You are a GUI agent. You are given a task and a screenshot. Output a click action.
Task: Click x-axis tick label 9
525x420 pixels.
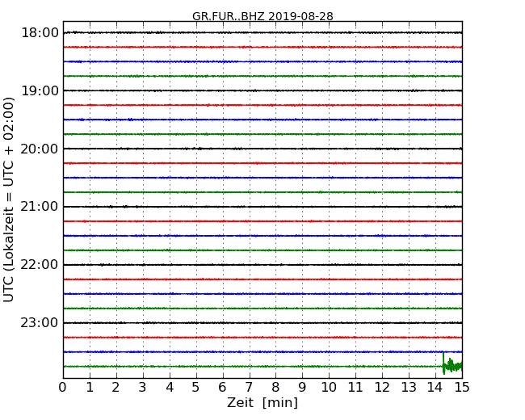tap(302, 388)
